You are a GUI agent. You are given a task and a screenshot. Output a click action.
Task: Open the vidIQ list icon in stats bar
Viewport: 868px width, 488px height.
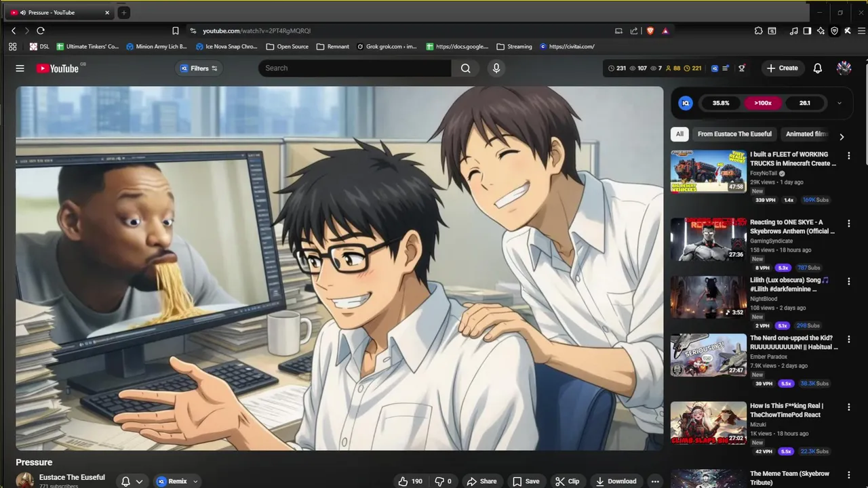pyautogui.click(x=726, y=68)
